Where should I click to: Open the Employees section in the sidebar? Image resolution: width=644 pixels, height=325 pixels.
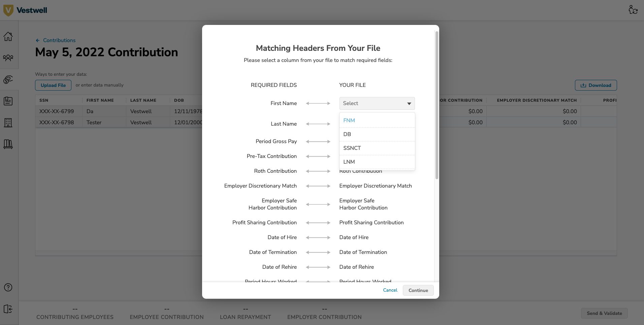[x=8, y=58]
